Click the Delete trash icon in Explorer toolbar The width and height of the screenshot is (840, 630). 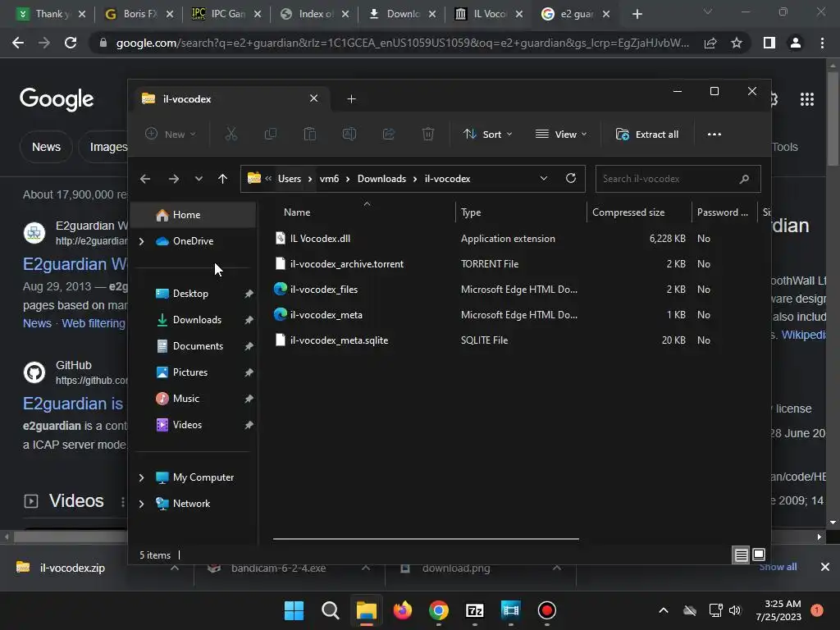428,134
